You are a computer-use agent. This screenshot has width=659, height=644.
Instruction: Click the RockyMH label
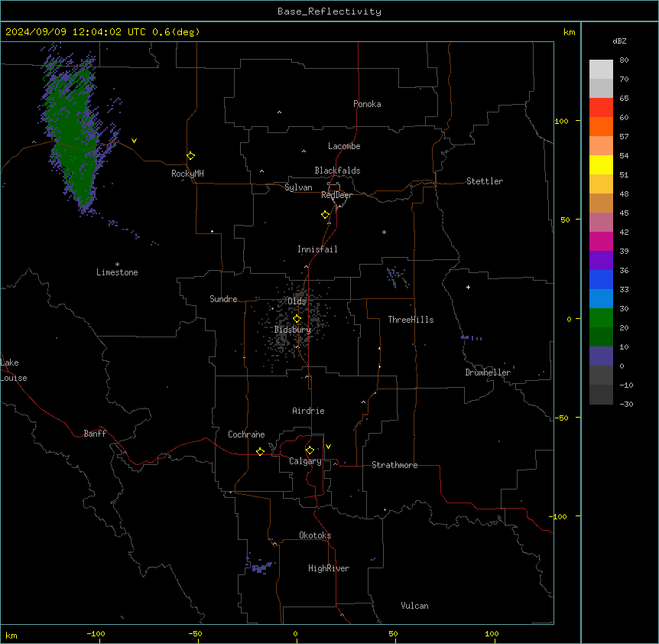click(x=187, y=174)
